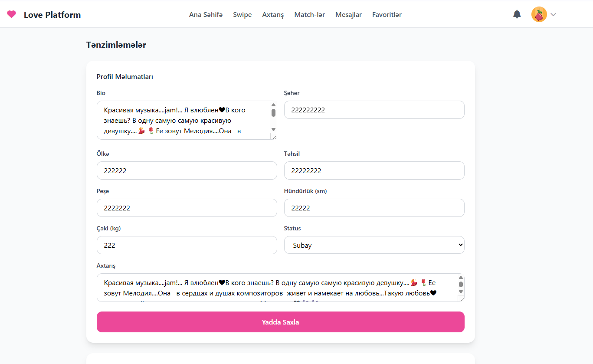Image resolution: width=593 pixels, height=364 pixels.
Task: Click the Bio textarea scroll-down arrow
Action: pyautogui.click(x=273, y=129)
